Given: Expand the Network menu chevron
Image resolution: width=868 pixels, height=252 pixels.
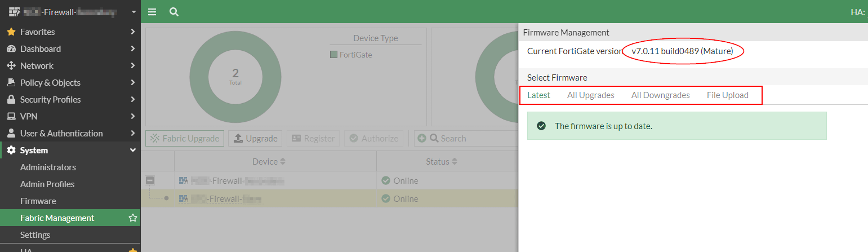Looking at the screenshot, I should click(x=132, y=65).
